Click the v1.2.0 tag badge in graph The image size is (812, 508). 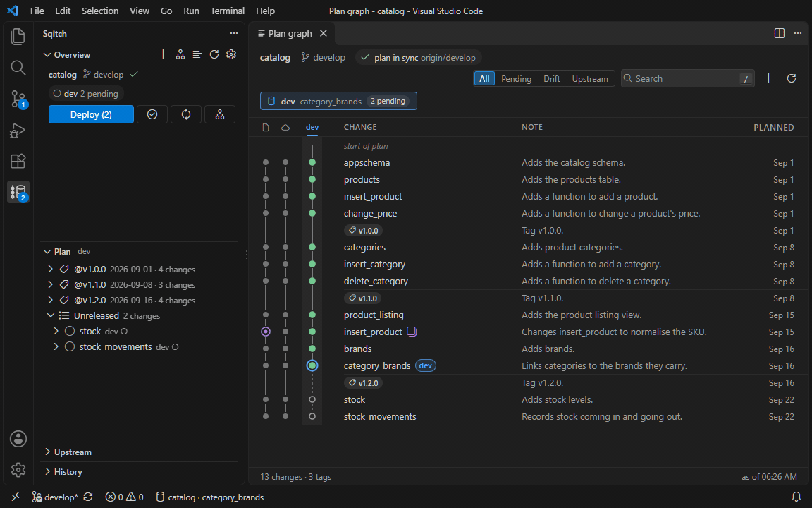(364, 383)
